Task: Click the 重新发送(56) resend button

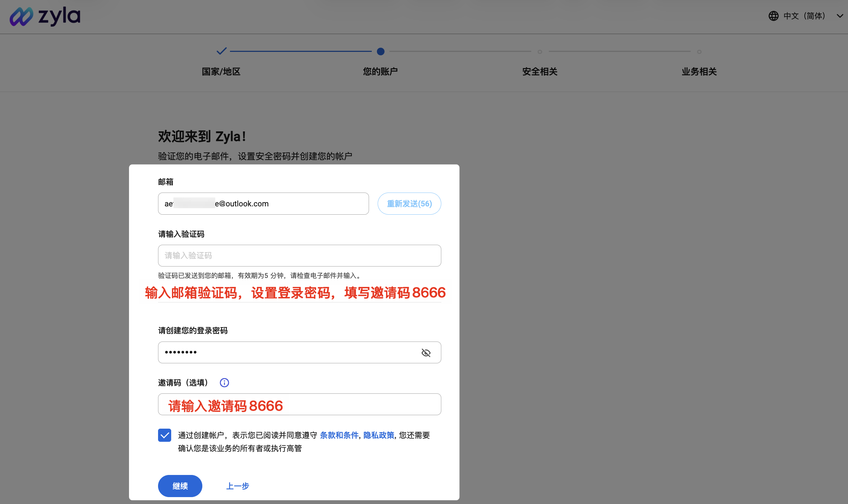Action: 409,204
